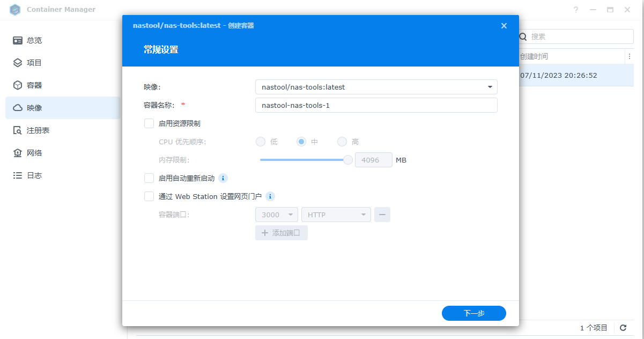Click the 1 个项目 item count text
The height and width of the screenshot is (339, 644).
pyautogui.click(x=594, y=328)
